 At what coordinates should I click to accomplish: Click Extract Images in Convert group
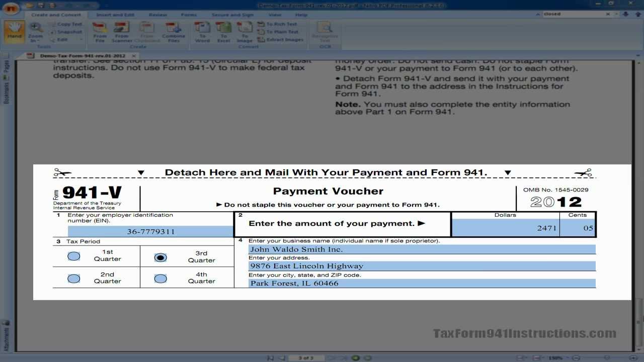280,39
